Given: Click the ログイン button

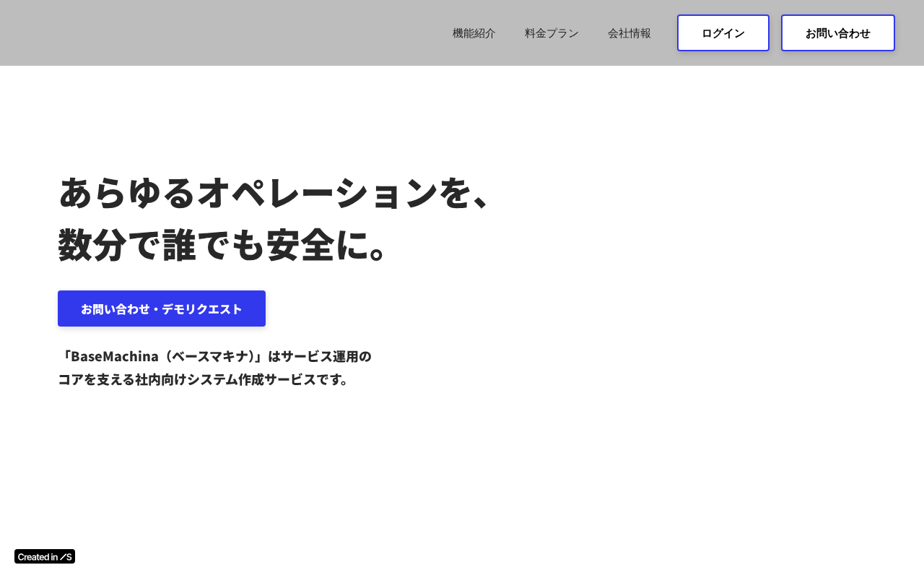Looking at the screenshot, I should click(x=723, y=33).
